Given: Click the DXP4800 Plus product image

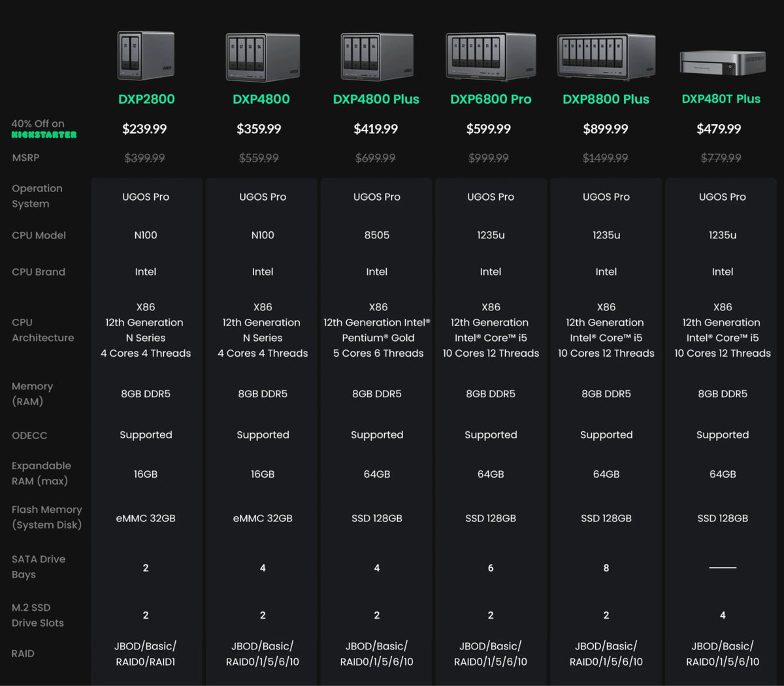Looking at the screenshot, I should click(x=377, y=57).
